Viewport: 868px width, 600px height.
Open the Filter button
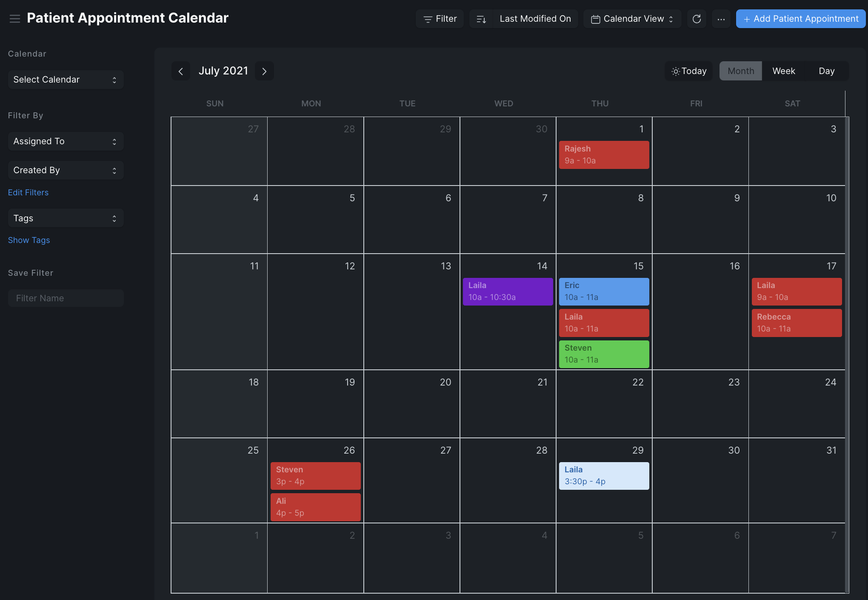pos(440,19)
